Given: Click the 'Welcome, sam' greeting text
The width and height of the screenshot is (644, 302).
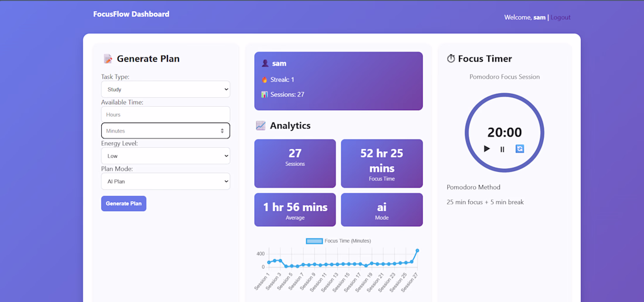Looking at the screenshot, I should [x=525, y=17].
